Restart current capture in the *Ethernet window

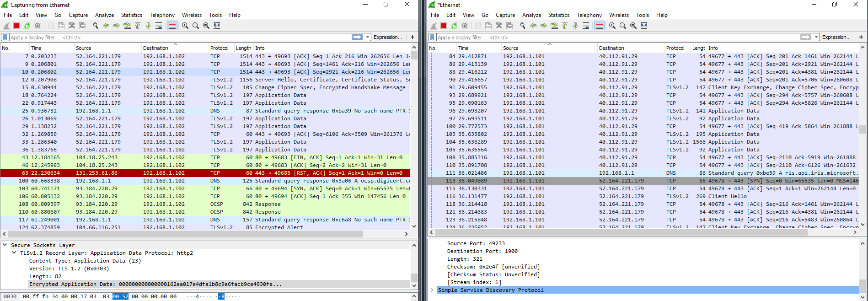454,26
